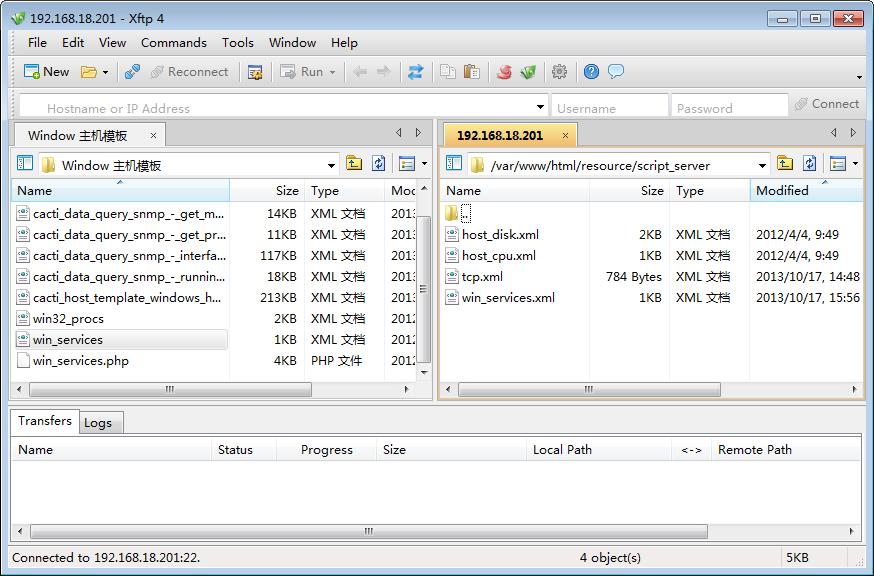
Task: Open session properties calendar icon
Action: pyautogui.click(x=255, y=72)
